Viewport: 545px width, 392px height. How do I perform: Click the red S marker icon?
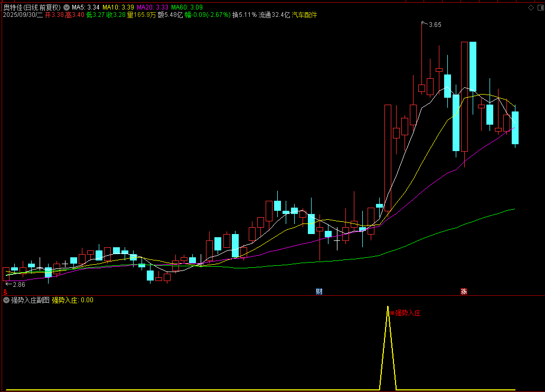pyautogui.click(x=5, y=292)
